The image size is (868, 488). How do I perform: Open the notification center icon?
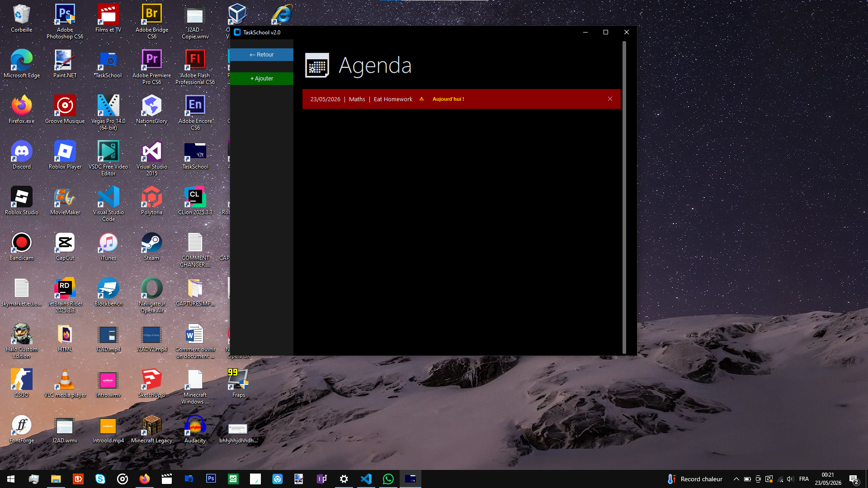[854, 479]
